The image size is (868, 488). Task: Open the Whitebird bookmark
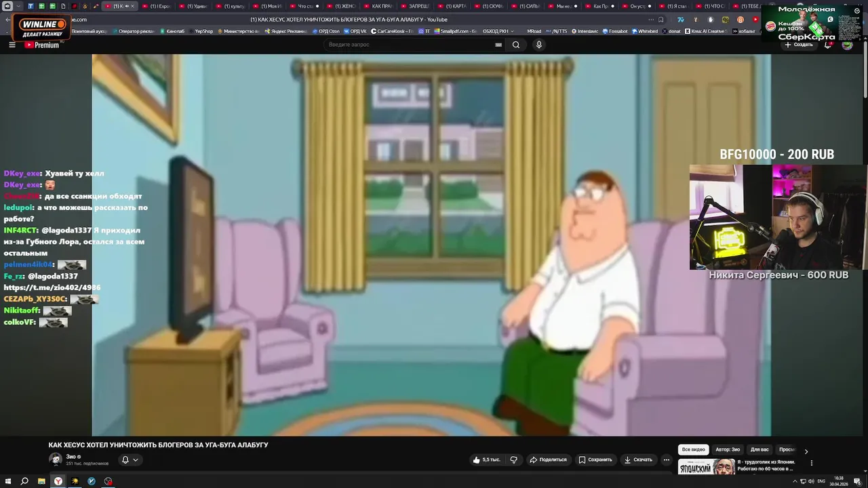point(645,31)
